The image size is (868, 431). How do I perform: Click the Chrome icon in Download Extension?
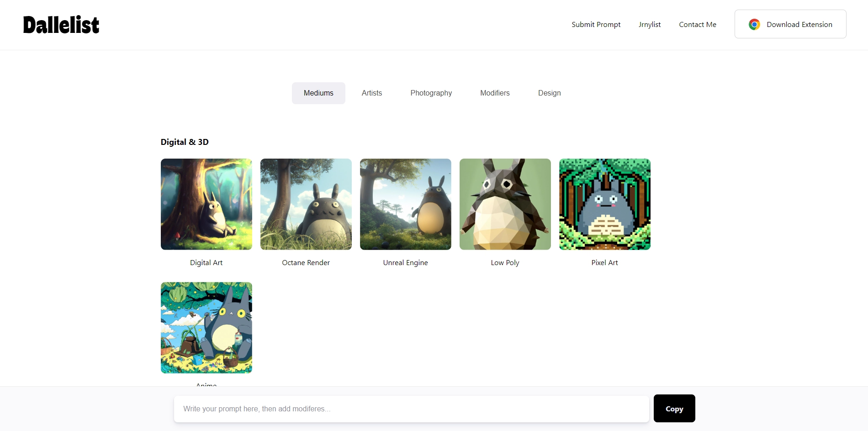coord(754,25)
